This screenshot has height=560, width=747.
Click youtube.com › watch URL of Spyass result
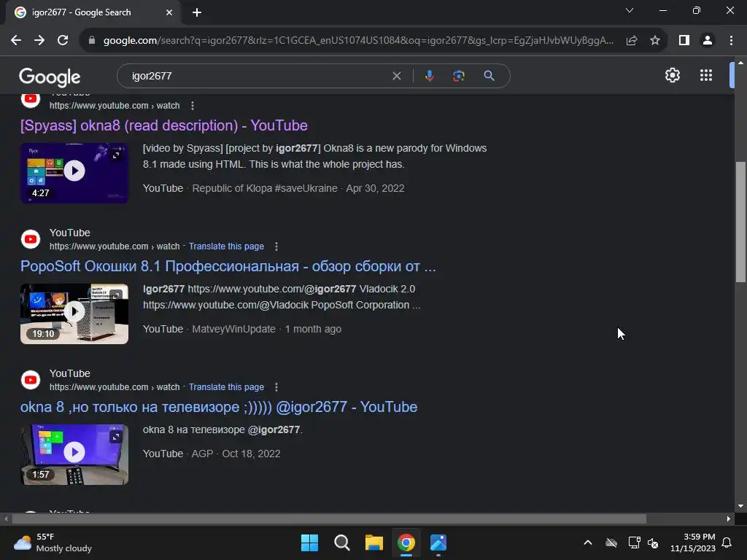(115, 106)
